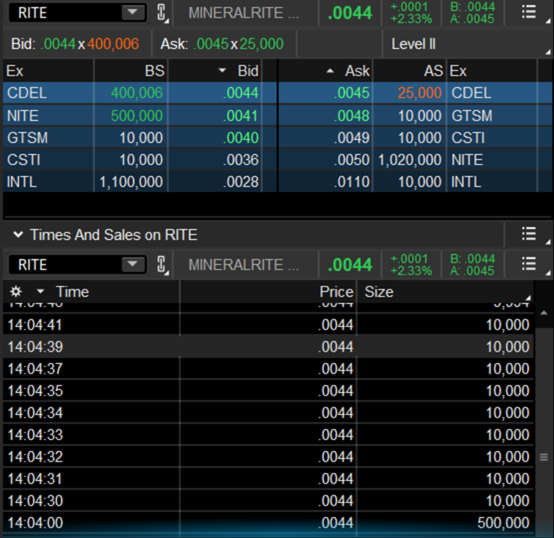Click the GTSM ask price .0048
554x538 pixels.
352,116
